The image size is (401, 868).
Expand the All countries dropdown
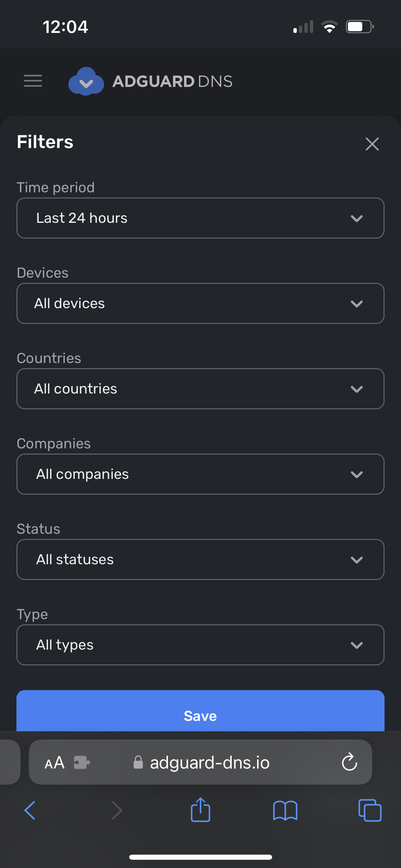200,389
